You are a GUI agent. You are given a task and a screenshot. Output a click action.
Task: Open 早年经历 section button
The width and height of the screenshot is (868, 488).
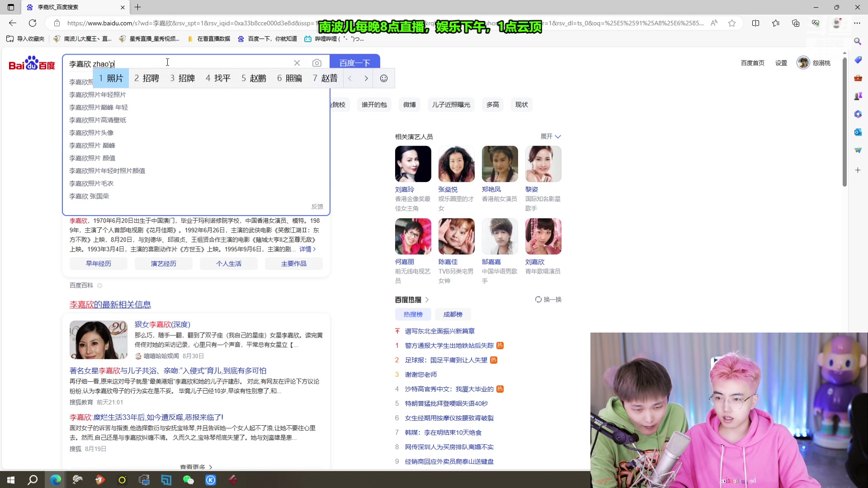coord(99,263)
